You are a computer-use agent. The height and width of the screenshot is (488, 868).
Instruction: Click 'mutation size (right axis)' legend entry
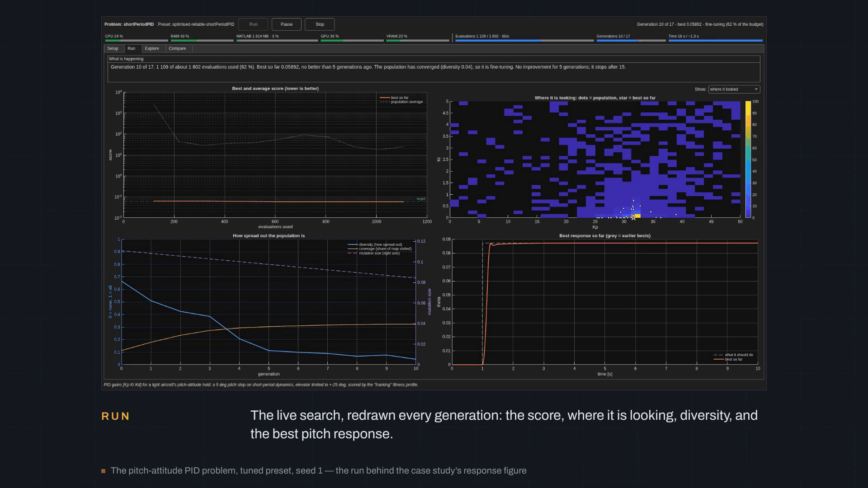point(374,253)
